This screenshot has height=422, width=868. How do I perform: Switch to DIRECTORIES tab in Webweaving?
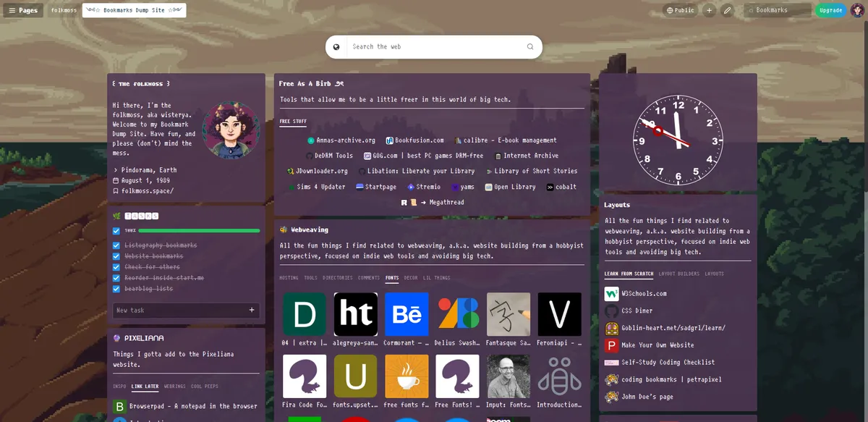click(x=338, y=278)
